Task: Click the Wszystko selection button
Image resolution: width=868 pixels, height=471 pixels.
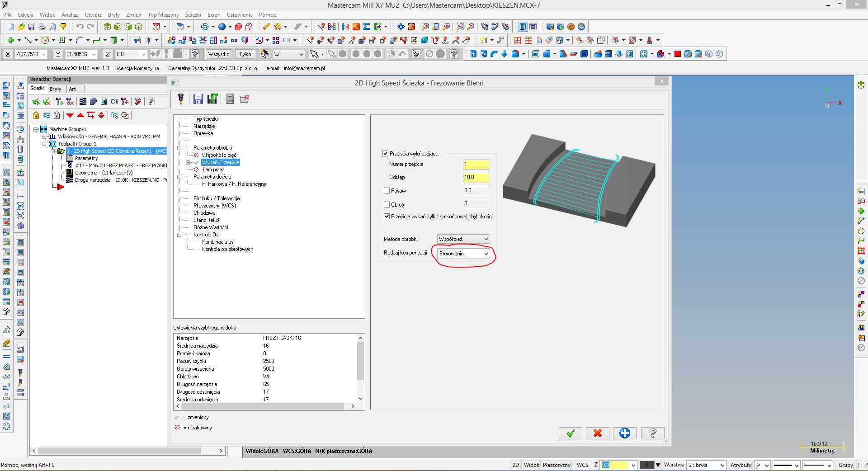Action: coord(219,54)
